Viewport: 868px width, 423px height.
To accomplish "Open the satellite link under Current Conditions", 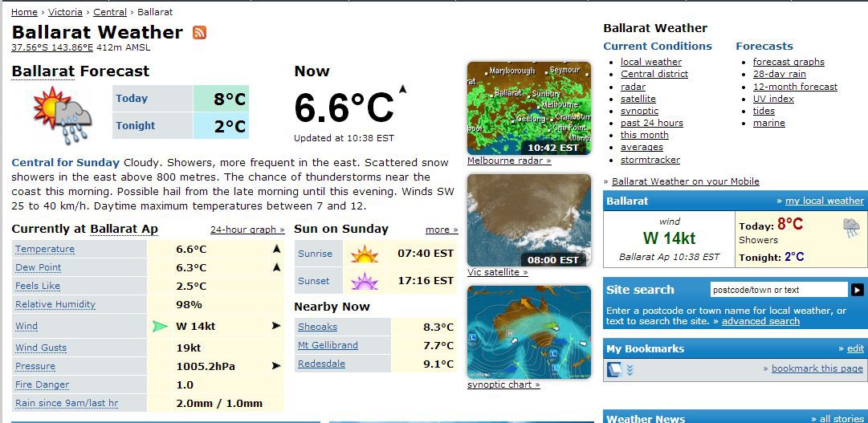I will coord(638,99).
